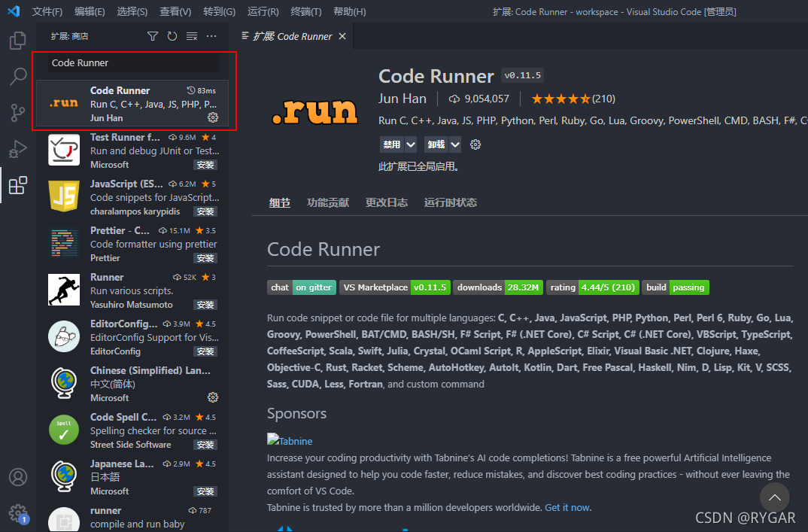Open the gear next to the uninstall button

click(x=475, y=144)
